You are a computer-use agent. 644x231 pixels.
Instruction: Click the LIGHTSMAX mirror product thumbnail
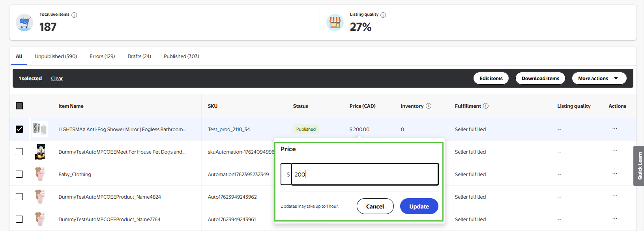[x=40, y=129]
